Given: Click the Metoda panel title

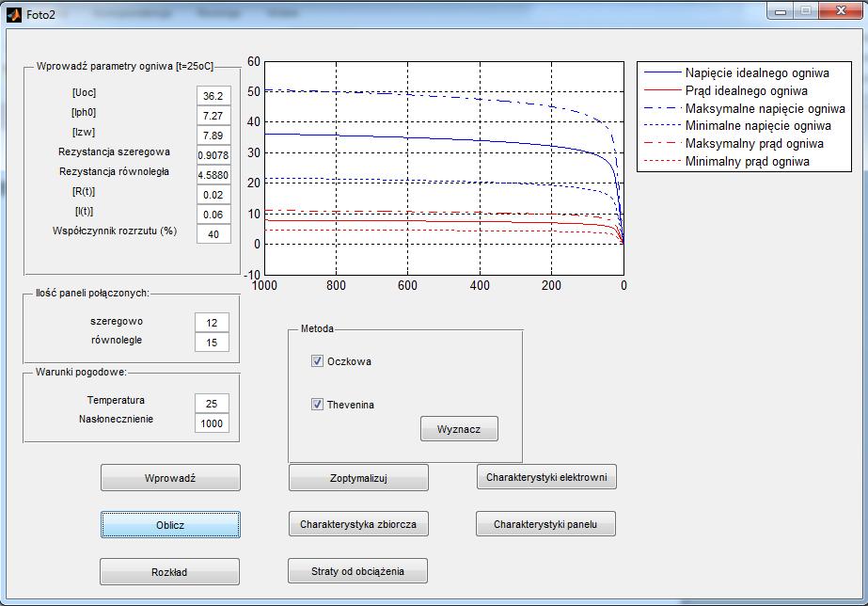Looking at the screenshot, I should [x=317, y=328].
